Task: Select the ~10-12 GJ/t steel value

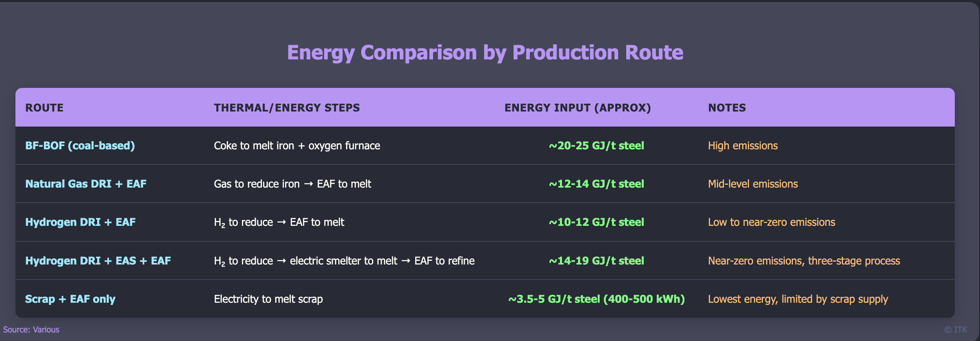Action: pyautogui.click(x=596, y=222)
